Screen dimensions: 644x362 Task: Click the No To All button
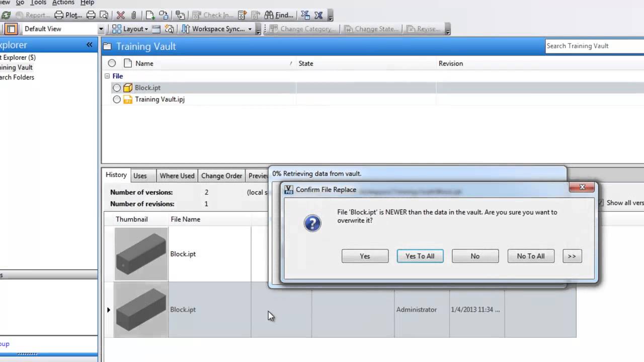[x=531, y=256]
